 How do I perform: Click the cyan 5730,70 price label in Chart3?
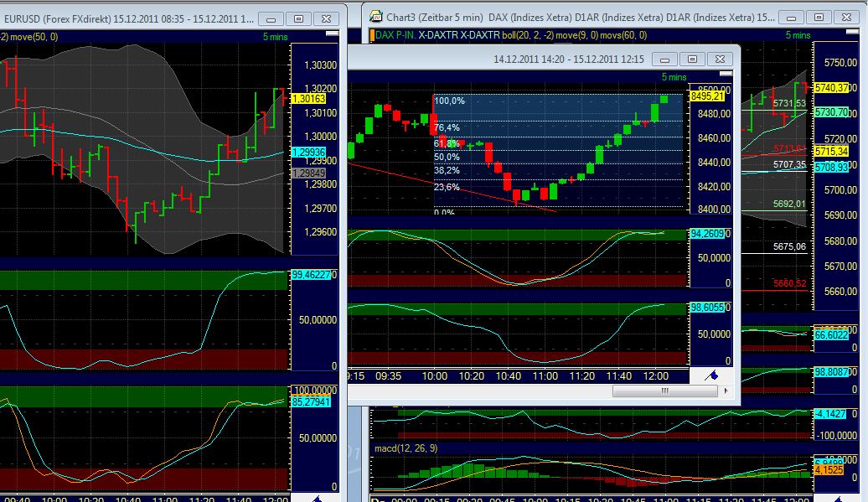(x=831, y=111)
